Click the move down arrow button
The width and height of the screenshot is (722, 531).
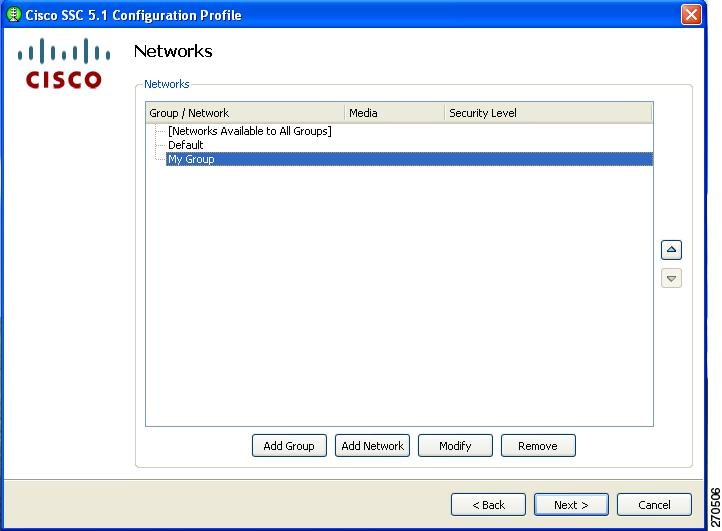tap(671, 278)
